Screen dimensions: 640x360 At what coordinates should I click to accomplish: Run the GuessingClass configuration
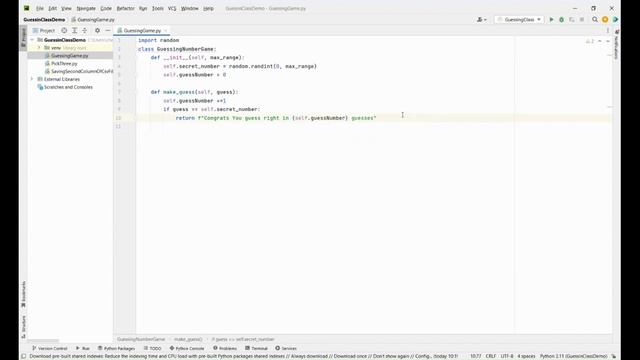click(x=551, y=20)
